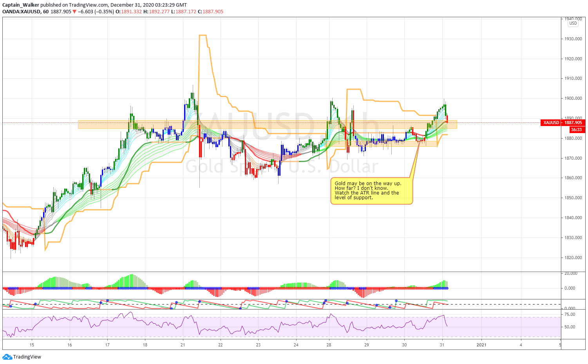Click the open value O:1891.332
The image size is (588, 364).
click(128, 12)
